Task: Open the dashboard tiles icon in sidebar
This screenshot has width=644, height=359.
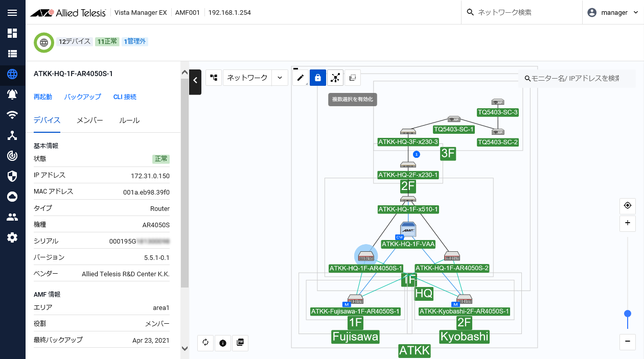Action: [12, 33]
